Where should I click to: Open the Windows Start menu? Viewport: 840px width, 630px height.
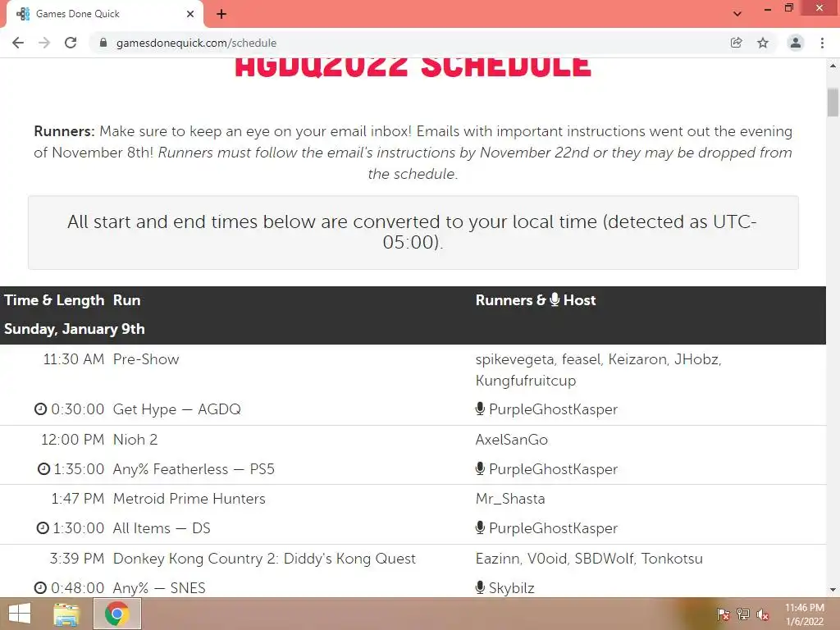point(20,614)
